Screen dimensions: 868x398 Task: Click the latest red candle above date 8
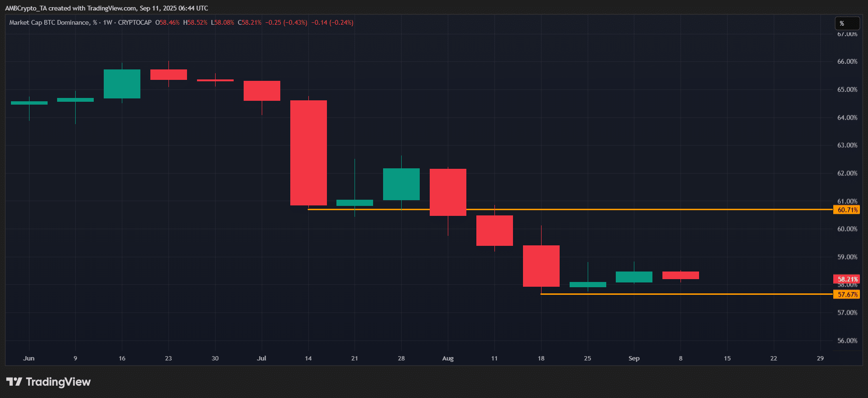tap(681, 275)
